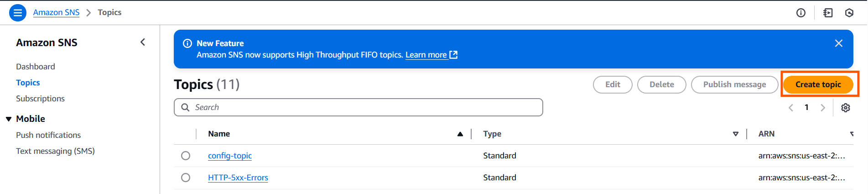Click the ARN value for config-topic
868x194 pixels.
click(802, 156)
